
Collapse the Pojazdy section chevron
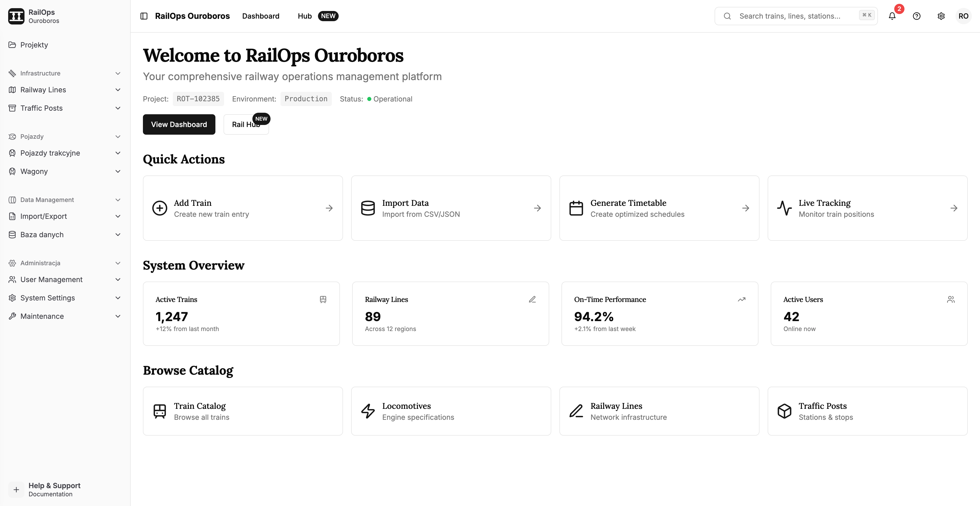click(118, 136)
